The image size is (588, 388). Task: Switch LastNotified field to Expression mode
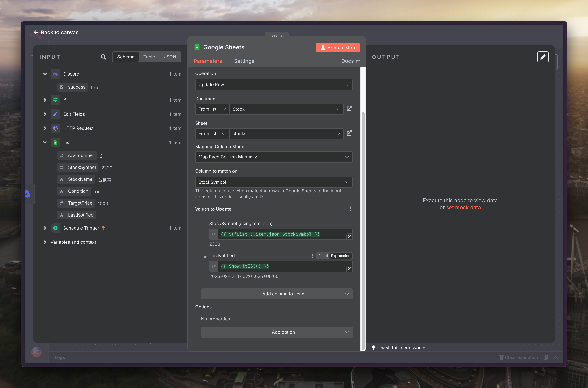(340, 256)
